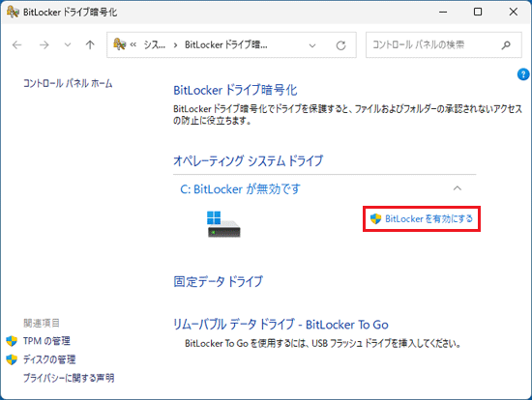Click BitLocker を有効にする link
The width and height of the screenshot is (532, 400).
click(429, 219)
